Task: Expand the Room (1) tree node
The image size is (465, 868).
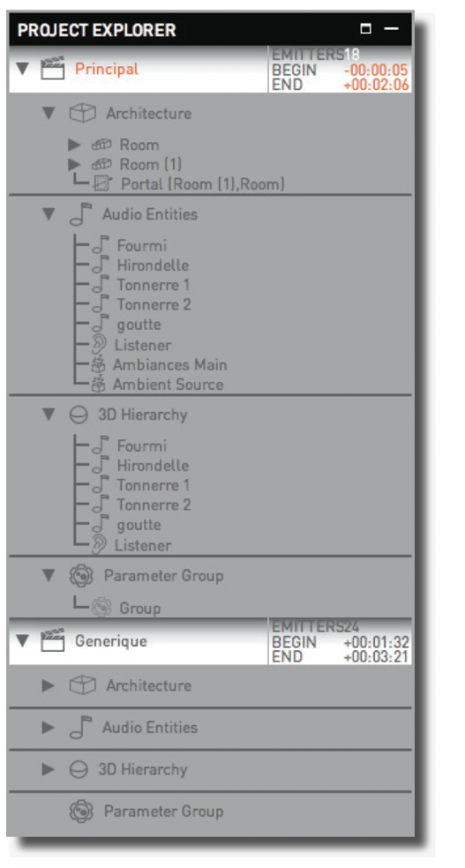Action: (x=74, y=164)
